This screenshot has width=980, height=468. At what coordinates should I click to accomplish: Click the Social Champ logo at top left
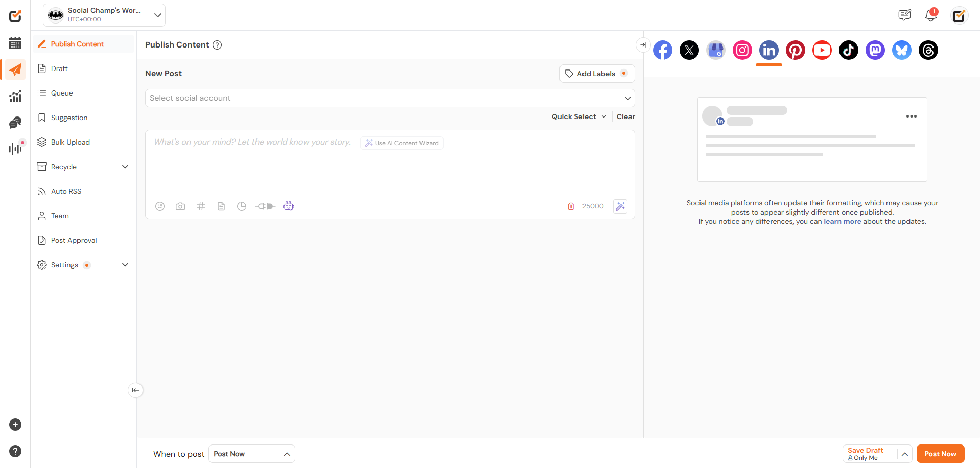click(15, 16)
